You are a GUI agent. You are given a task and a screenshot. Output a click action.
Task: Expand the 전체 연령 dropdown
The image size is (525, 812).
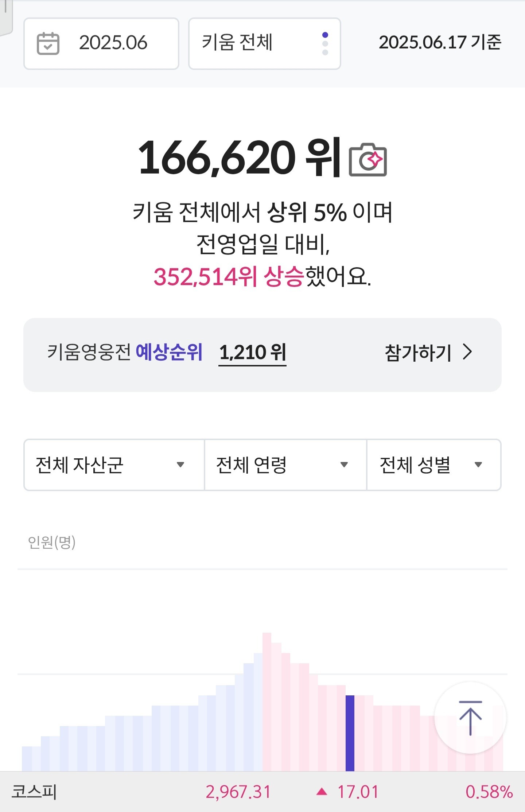pyautogui.click(x=285, y=465)
